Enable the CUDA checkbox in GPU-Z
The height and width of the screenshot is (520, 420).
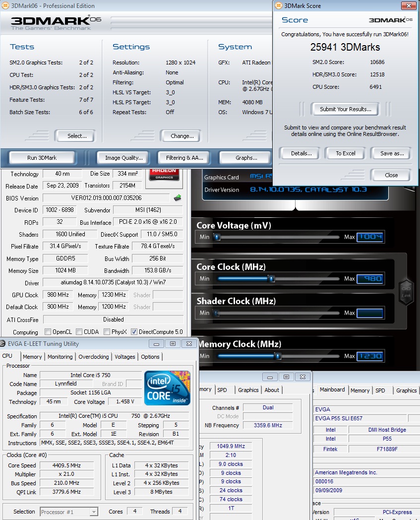coord(79,331)
